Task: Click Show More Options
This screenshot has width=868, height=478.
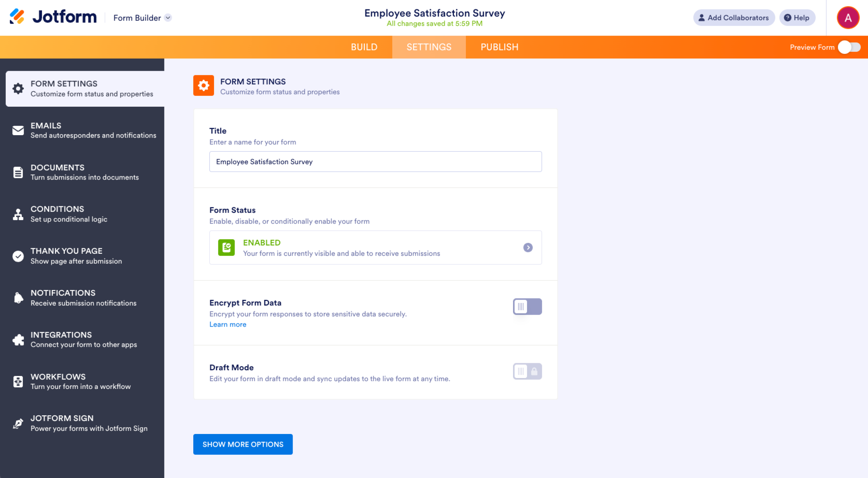Action: tap(242, 444)
